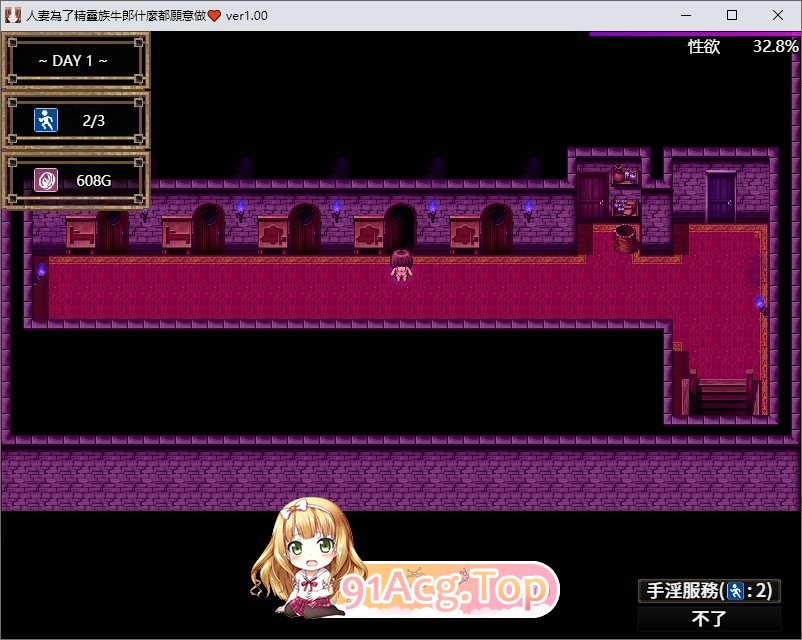802x640 pixels.
Task: Select the "不了" choice option
Action: tap(709, 619)
